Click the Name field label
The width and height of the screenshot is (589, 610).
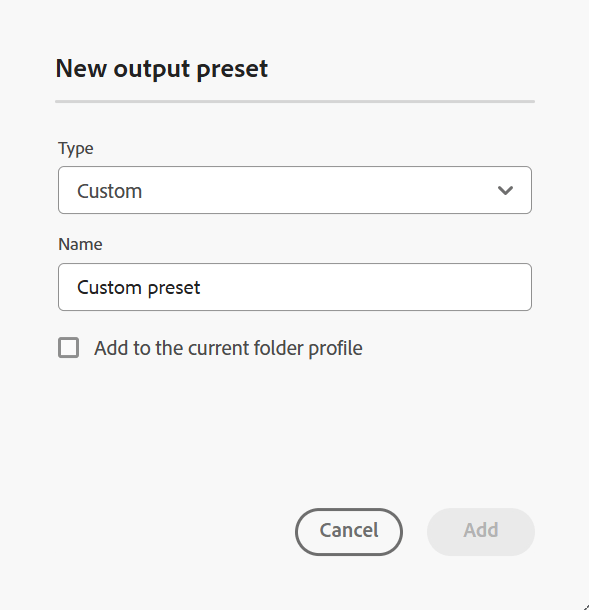(80, 244)
